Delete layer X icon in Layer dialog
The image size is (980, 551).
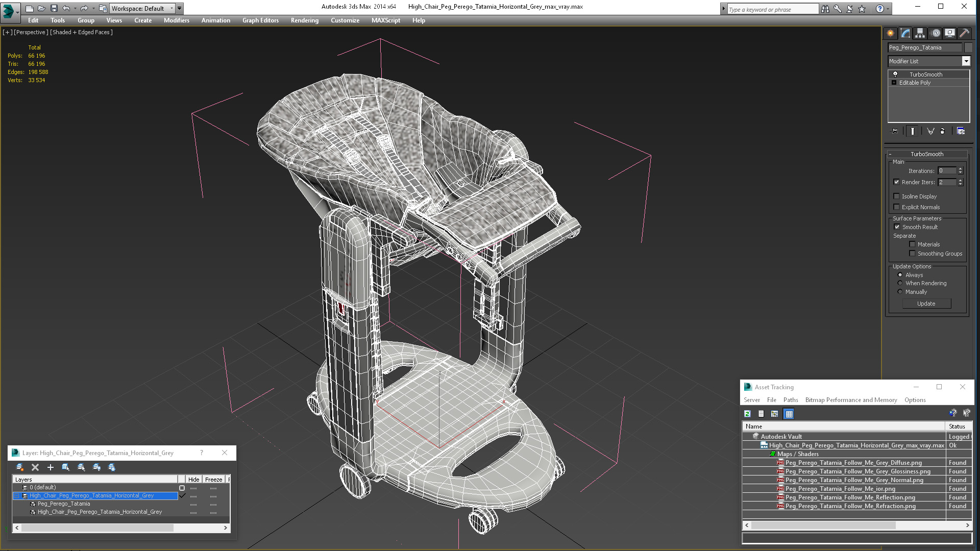coord(35,467)
